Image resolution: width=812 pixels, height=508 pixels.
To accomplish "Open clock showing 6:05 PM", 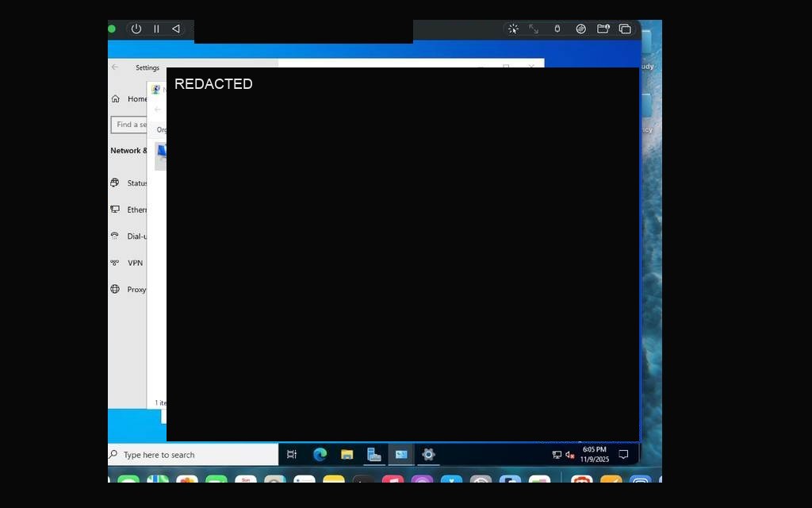I will coord(595,454).
